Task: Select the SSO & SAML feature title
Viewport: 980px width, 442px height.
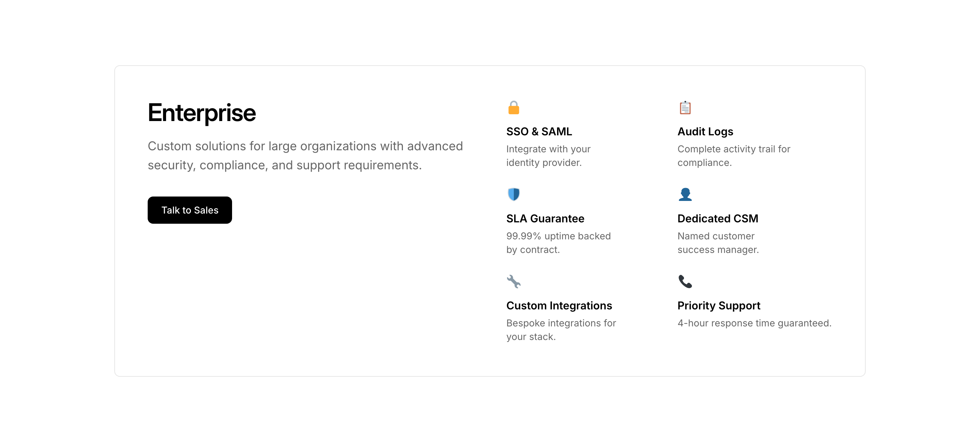Action: [x=539, y=132]
